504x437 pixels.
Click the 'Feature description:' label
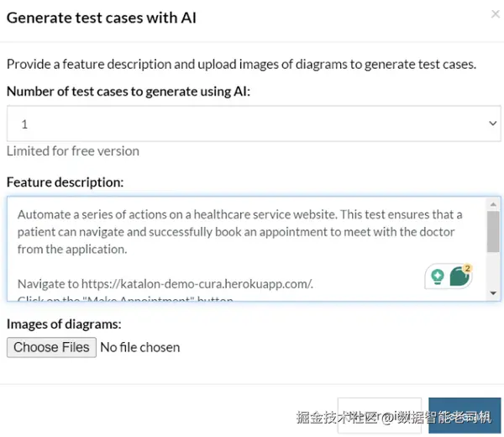pos(65,182)
